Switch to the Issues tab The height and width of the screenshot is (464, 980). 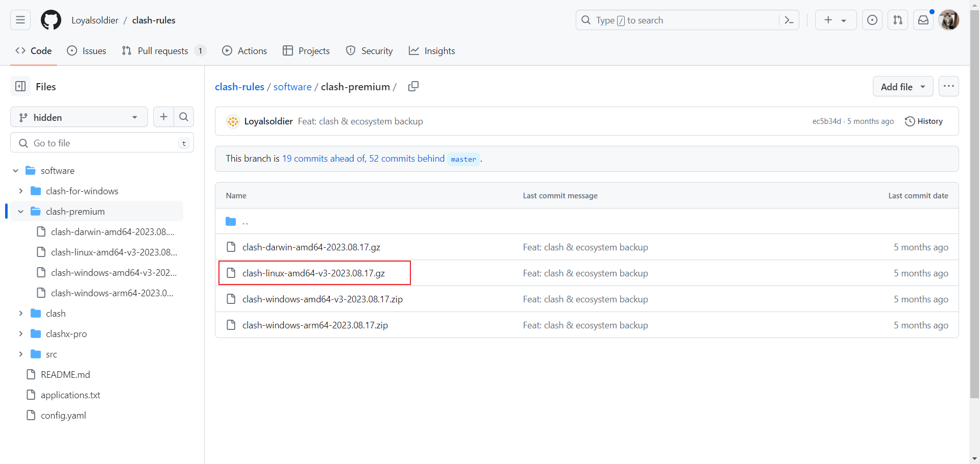click(87, 50)
